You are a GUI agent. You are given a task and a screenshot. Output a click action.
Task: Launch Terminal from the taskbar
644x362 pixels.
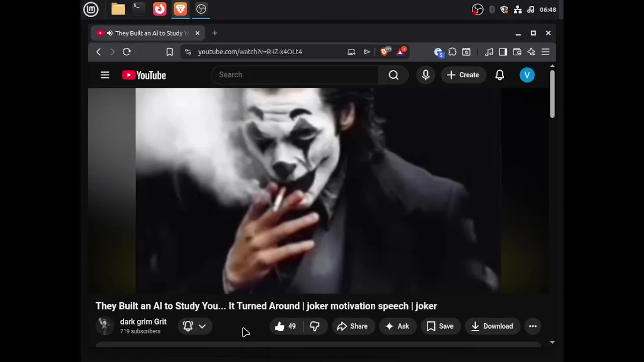(138, 9)
